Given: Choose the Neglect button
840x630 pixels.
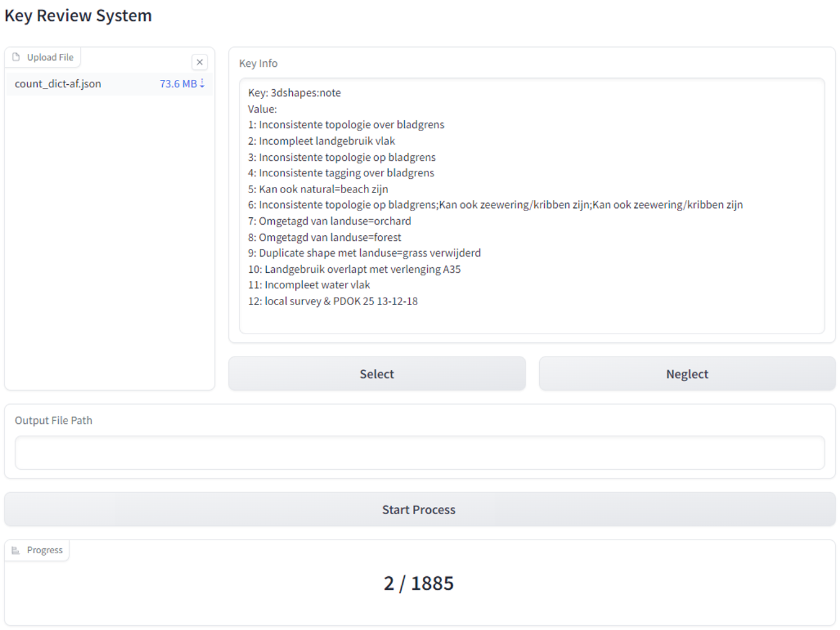Looking at the screenshot, I should pos(687,374).
